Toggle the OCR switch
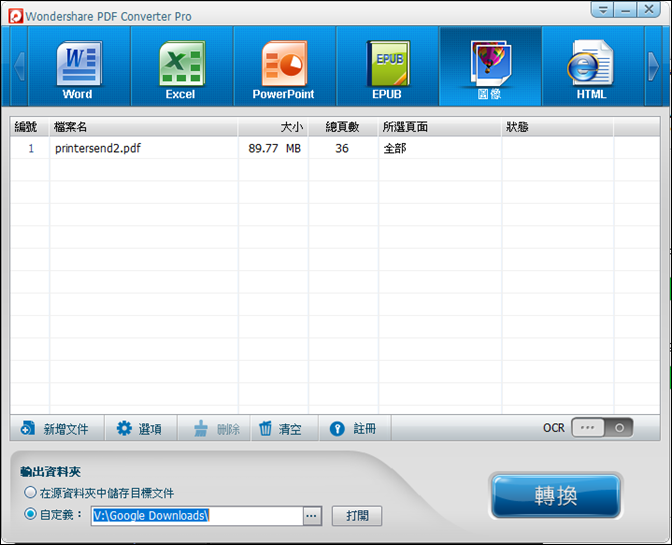672x545 pixels. pos(602,428)
